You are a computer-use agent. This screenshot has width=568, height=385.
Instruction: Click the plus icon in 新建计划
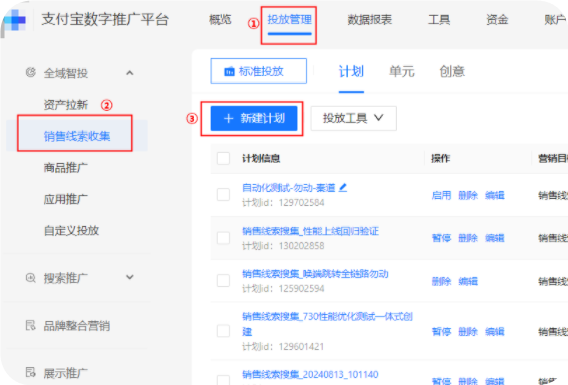(x=229, y=118)
